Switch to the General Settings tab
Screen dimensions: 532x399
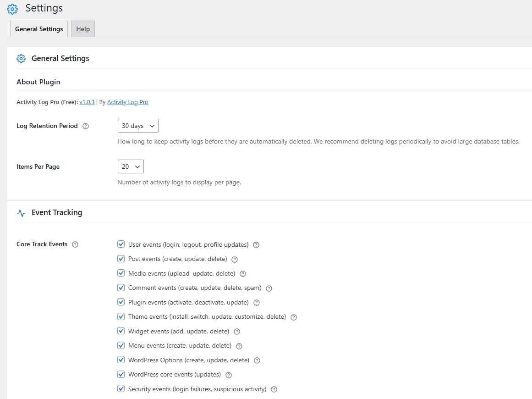tap(39, 29)
